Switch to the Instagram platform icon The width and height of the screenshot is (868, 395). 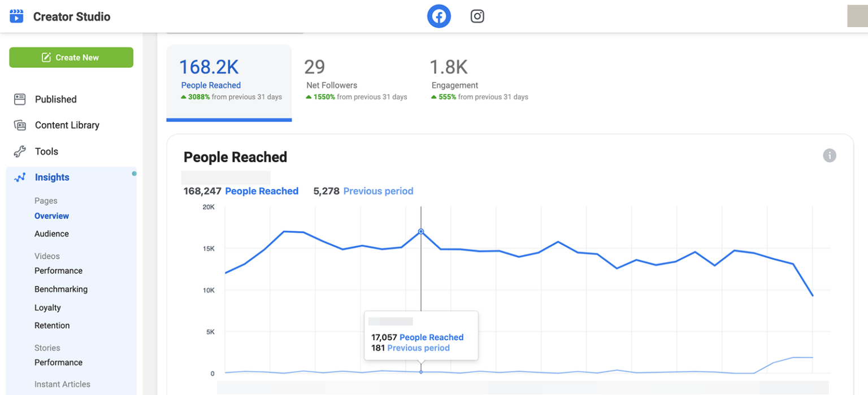[478, 16]
